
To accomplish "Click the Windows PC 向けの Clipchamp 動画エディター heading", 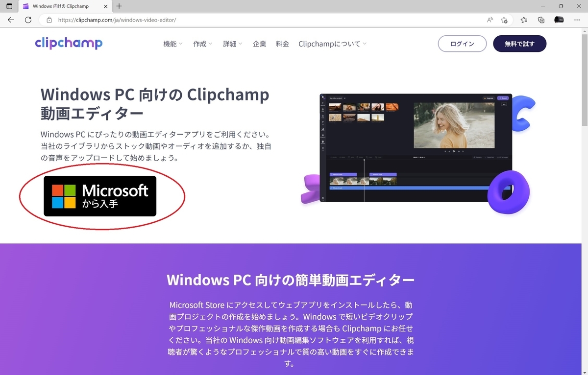I will click(155, 103).
